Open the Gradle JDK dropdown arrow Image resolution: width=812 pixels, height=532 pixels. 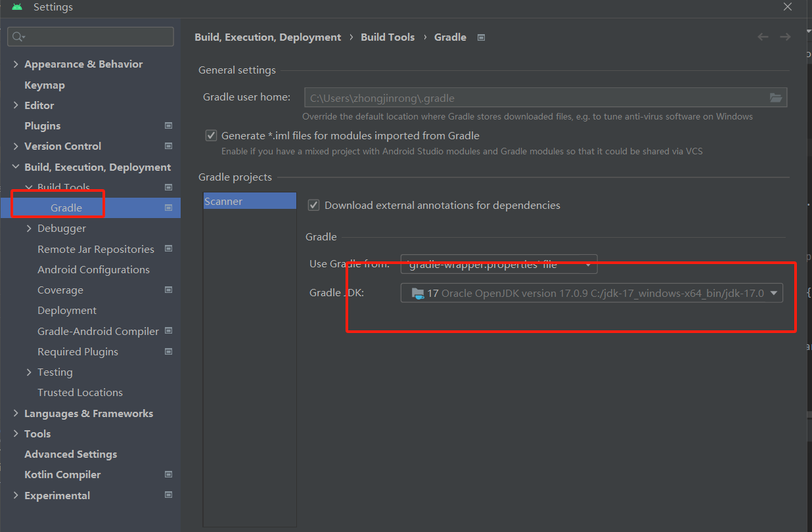[x=774, y=293]
